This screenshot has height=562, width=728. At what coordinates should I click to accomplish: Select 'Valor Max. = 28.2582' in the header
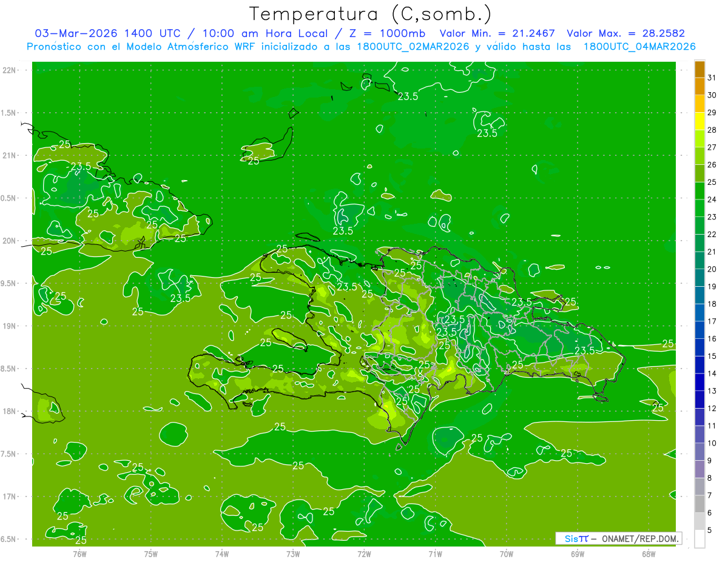625,33
